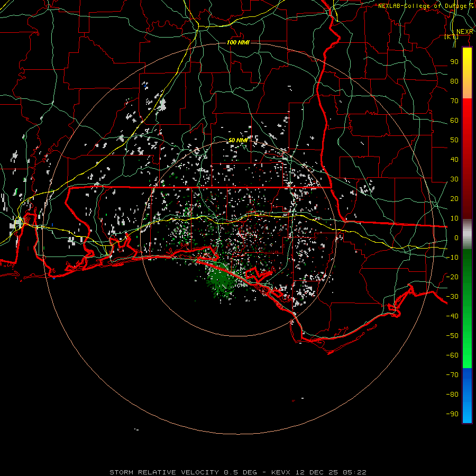Viewport: 476px width, 476px height.
Task: Click the blue segment of the color bar
Action: coord(467,396)
